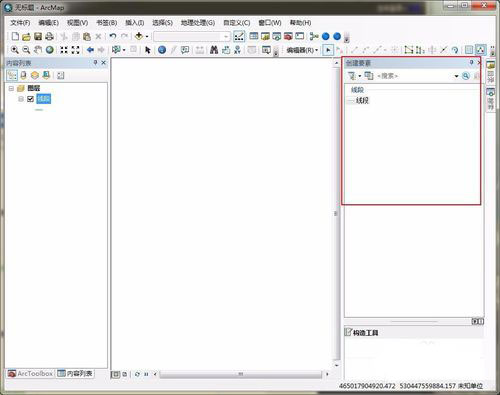This screenshot has width=500, height=395.
Task: Choose the Select Elements arrow tool
Action: 148,50
